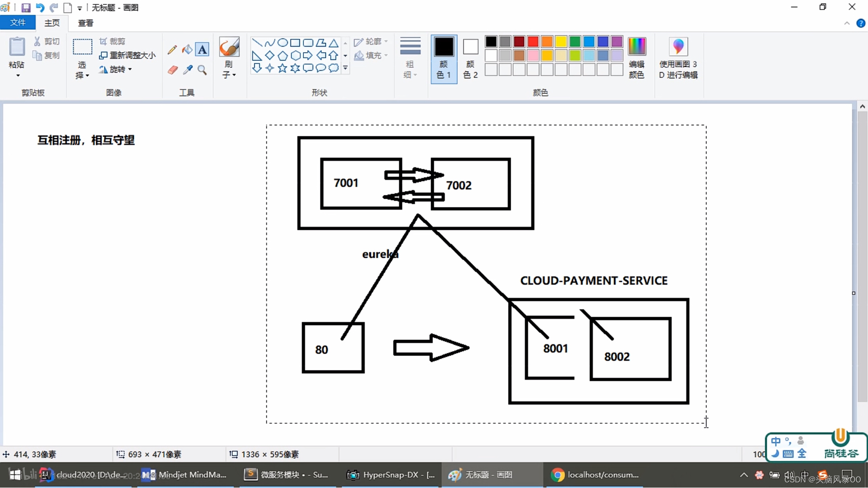This screenshot has width=868, height=488.
Task: Click the Cut (剪切) button
Action: tap(47, 41)
